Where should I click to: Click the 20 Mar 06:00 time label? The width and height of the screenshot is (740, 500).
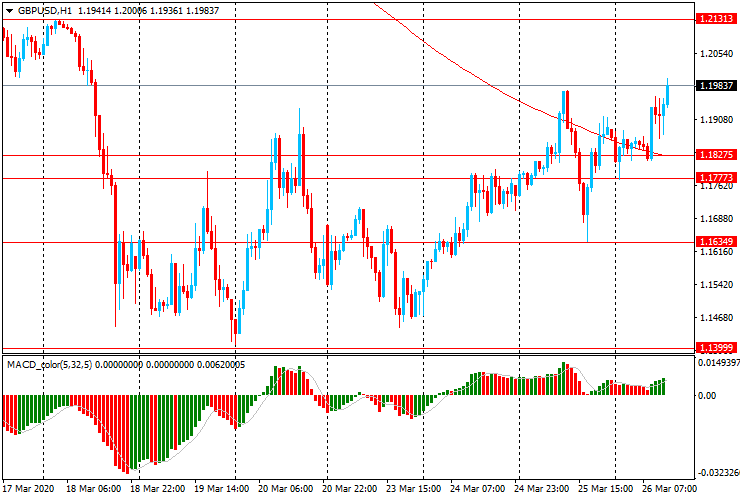click(x=286, y=488)
